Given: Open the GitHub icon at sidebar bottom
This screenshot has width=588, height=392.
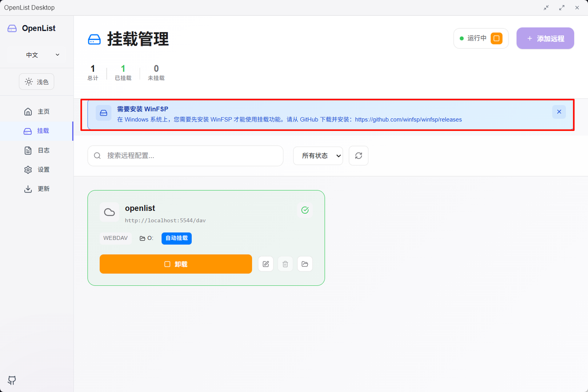Looking at the screenshot, I should (12, 380).
